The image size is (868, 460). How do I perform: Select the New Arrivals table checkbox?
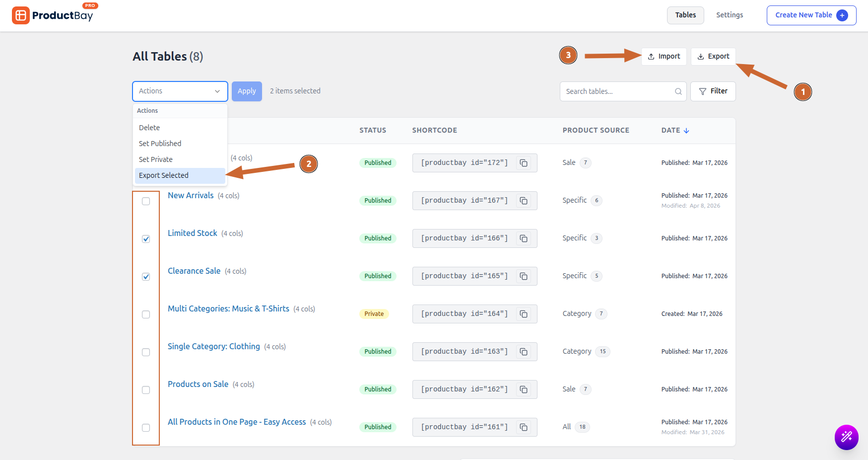pos(146,201)
